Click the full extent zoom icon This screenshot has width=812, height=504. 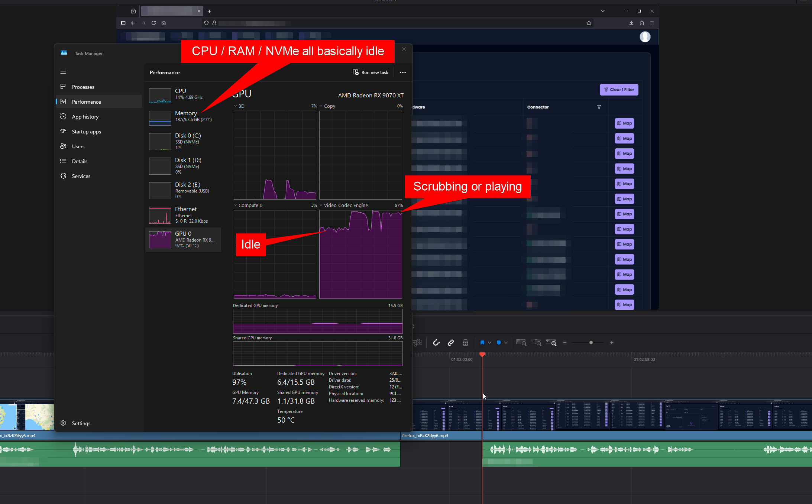pyautogui.click(x=521, y=343)
